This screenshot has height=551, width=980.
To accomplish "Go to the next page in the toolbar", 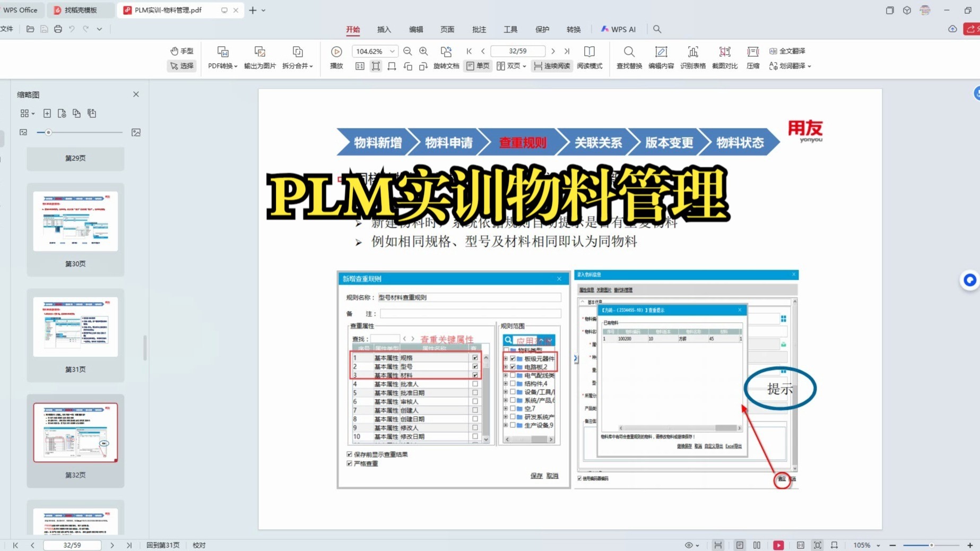I will [553, 51].
